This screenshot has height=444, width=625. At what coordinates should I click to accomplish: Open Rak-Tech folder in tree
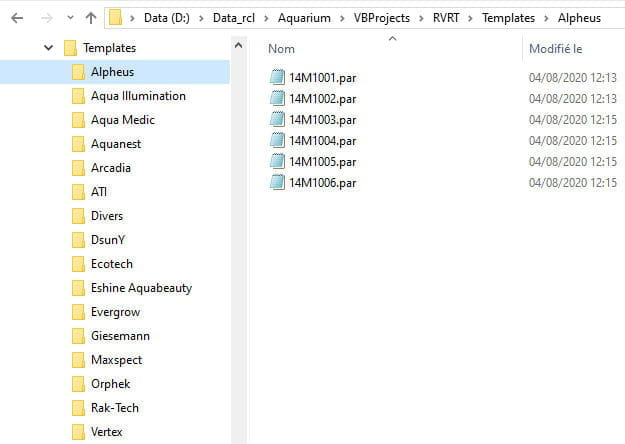(x=115, y=408)
